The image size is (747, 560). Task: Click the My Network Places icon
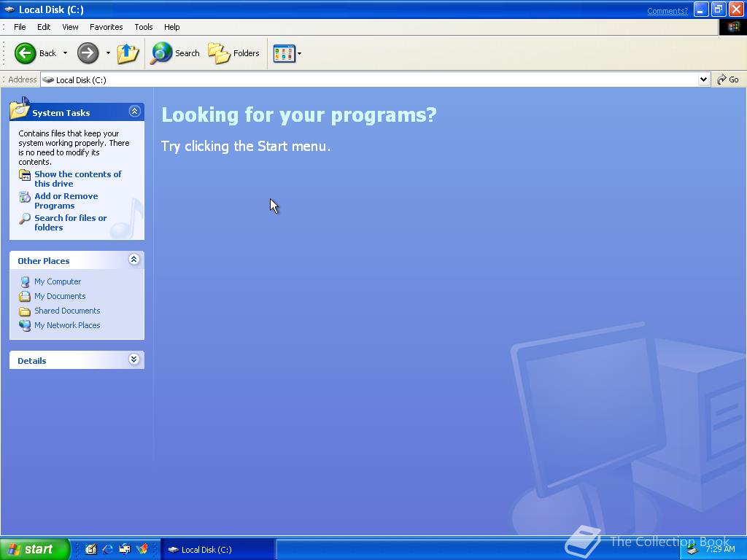25,325
